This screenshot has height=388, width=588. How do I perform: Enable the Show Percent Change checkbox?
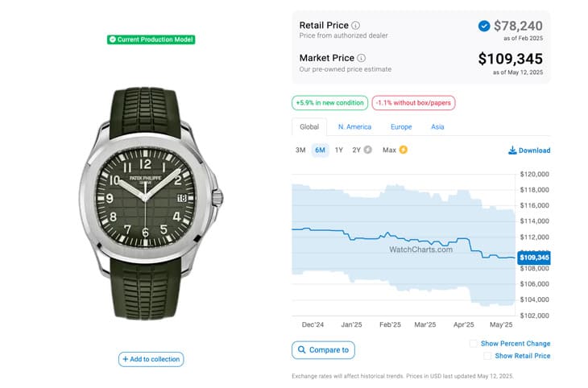[x=474, y=344]
